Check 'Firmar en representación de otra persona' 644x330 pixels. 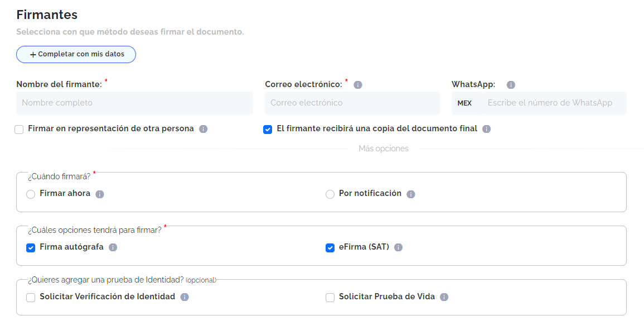click(19, 128)
